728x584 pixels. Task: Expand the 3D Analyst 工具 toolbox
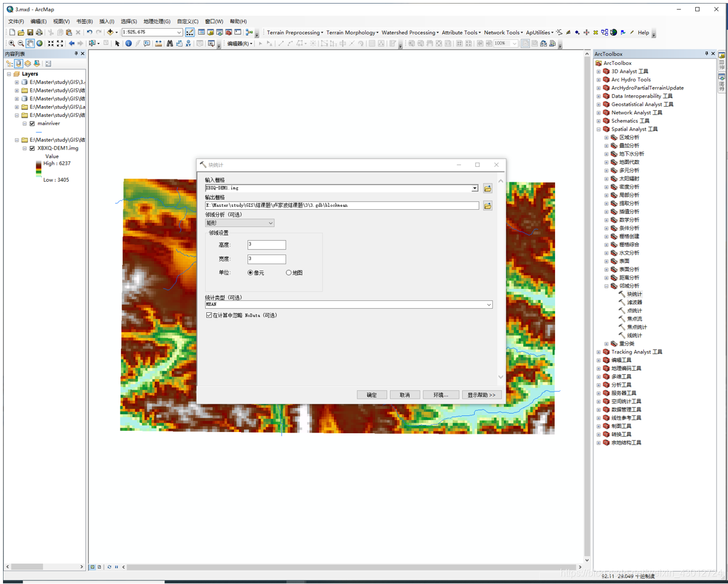tap(599, 71)
